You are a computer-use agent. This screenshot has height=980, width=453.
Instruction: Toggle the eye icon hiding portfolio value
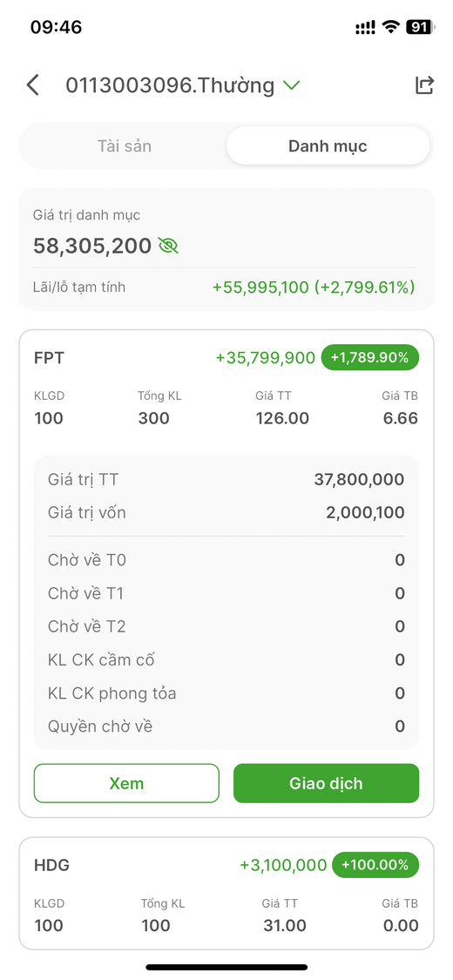(168, 246)
